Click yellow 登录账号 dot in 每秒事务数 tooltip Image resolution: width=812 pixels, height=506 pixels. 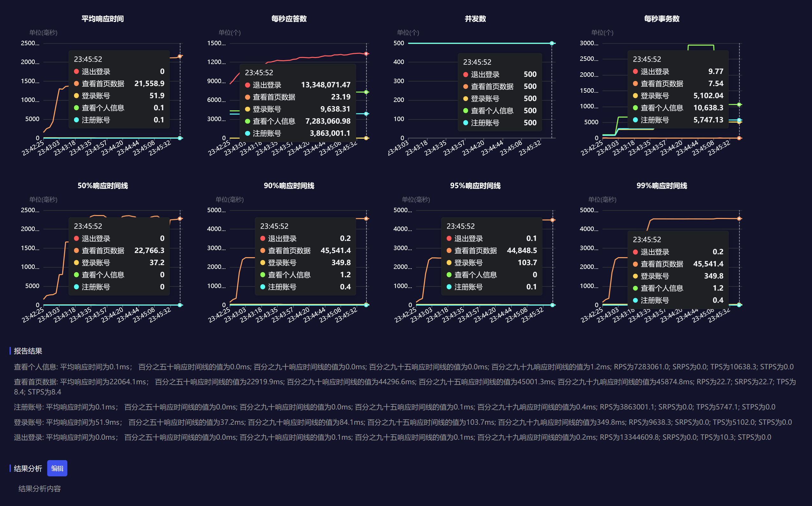click(635, 96)
